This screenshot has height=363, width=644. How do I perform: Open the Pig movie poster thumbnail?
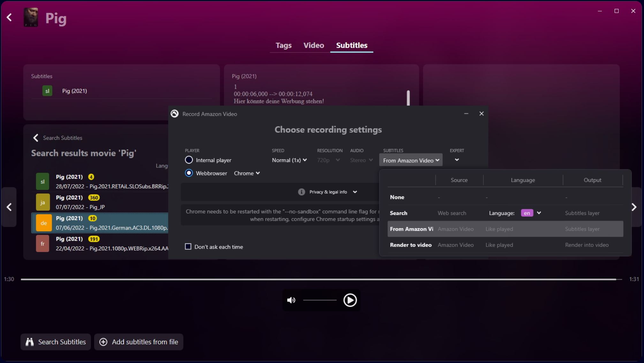click(31, 18)
